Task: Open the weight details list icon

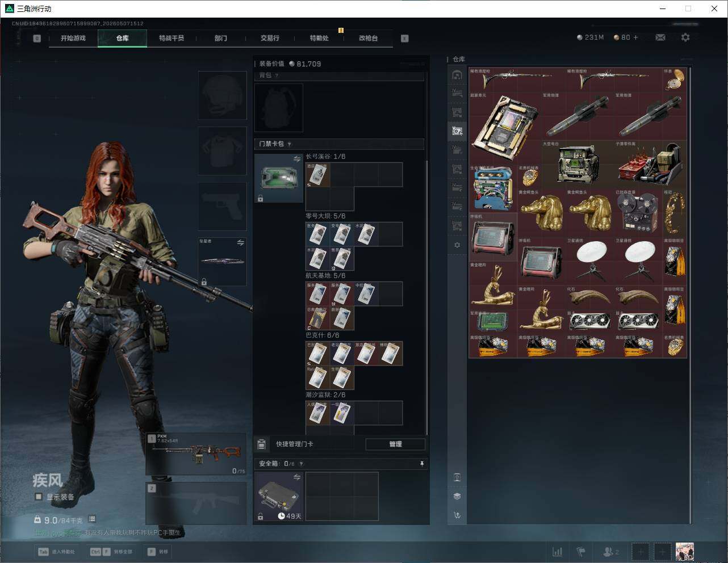Action: coord(92,519)
